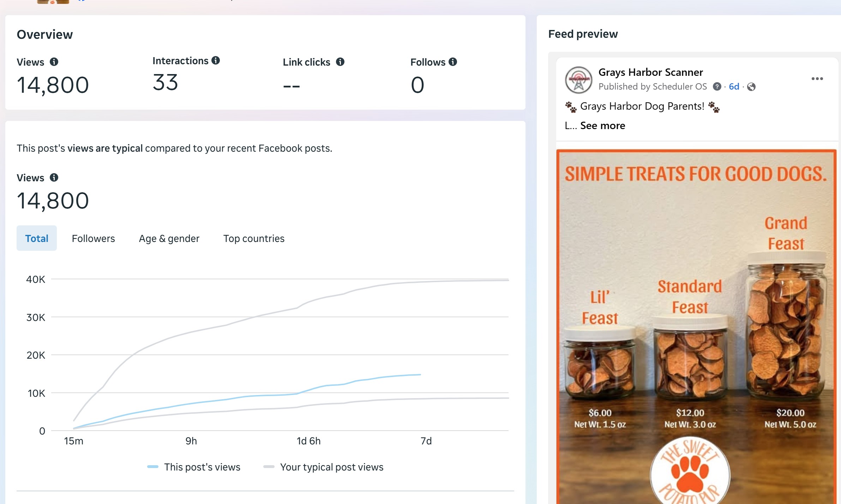Image resolution: width=841 pixels, height=504 pixels.
Task: Toggle This post's views legend item
Action: pos(194,467)
